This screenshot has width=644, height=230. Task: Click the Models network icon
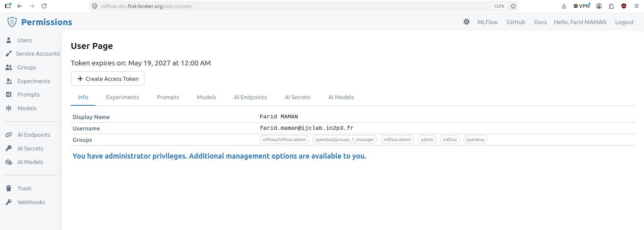point(9,108)
